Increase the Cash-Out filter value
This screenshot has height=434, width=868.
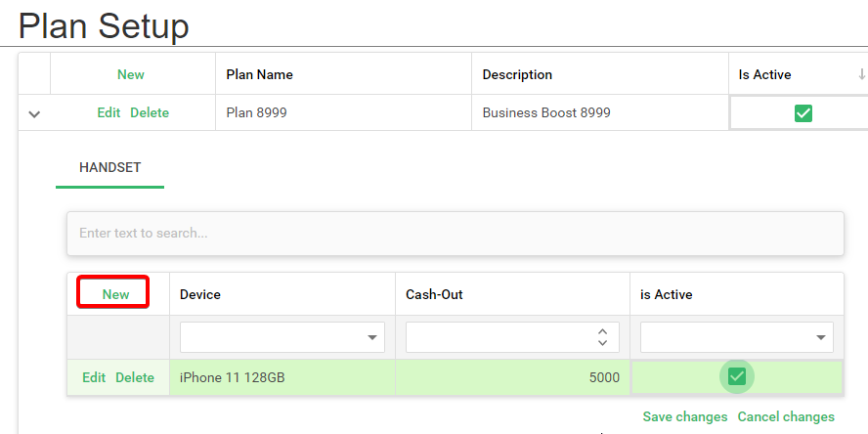[x=602, y=332]
